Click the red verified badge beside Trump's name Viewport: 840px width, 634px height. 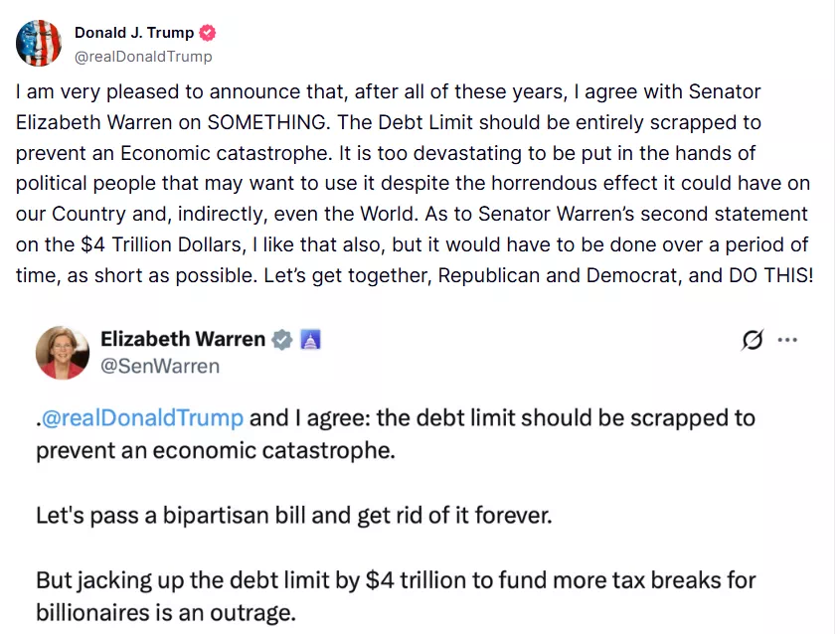pos(208,33)
